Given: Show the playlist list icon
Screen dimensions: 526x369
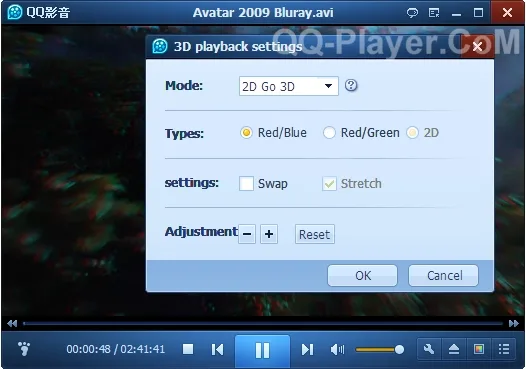Looking at the screenshot, I should coord(504,349).
